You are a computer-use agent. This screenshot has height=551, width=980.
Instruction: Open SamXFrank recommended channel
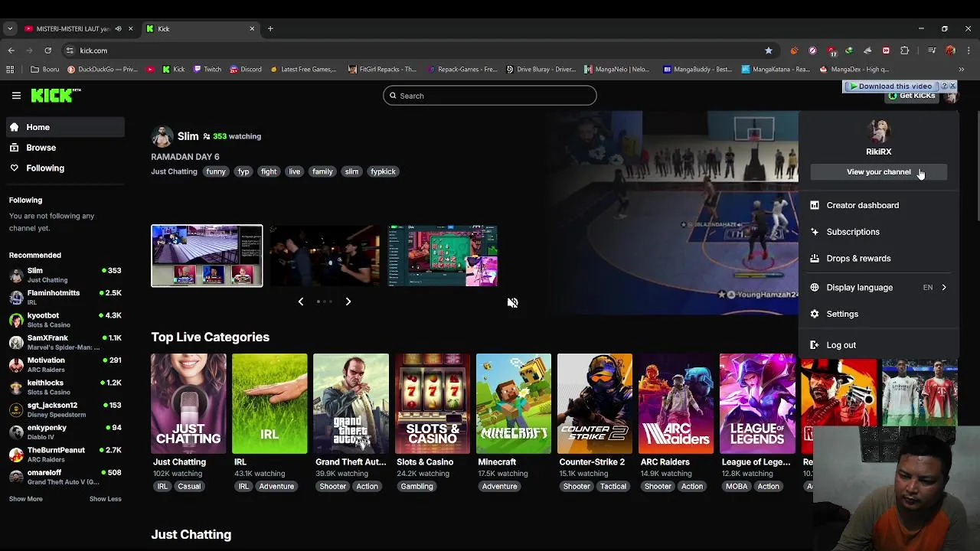(x=65, y=342)
